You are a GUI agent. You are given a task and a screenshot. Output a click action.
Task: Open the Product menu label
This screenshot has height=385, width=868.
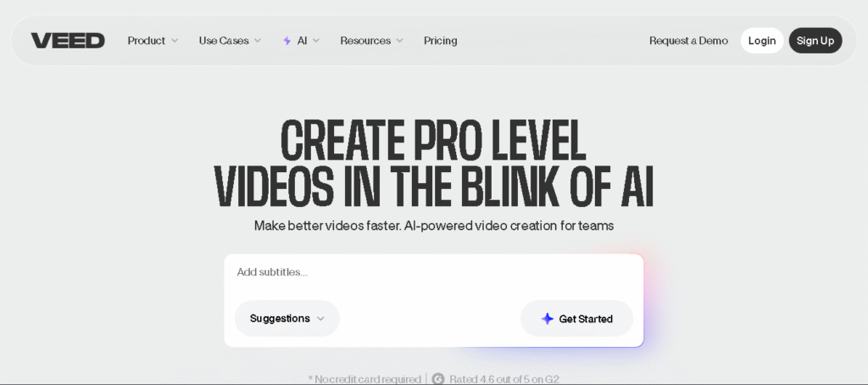146,41
